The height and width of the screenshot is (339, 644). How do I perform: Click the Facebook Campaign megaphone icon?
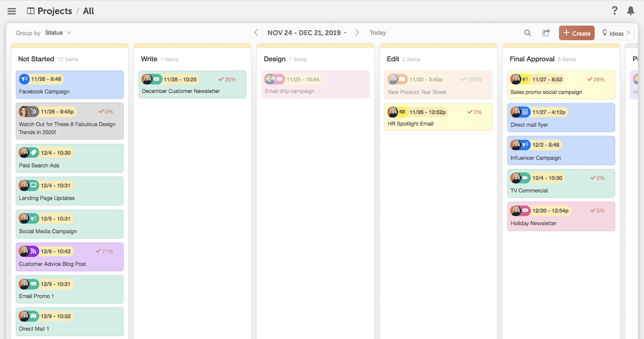25,79
